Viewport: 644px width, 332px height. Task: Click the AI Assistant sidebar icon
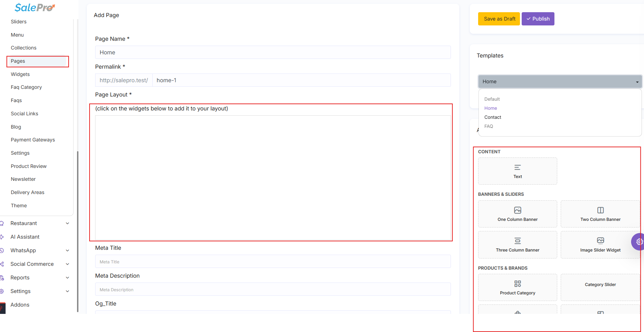click(2, 237)
